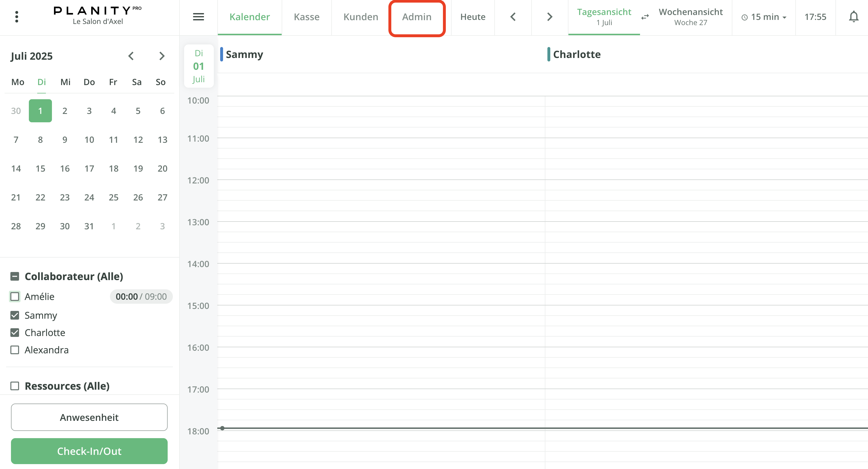
Task: Uncheck the Sammy collaborator checkbox
Action: click(x=14, y=315)
